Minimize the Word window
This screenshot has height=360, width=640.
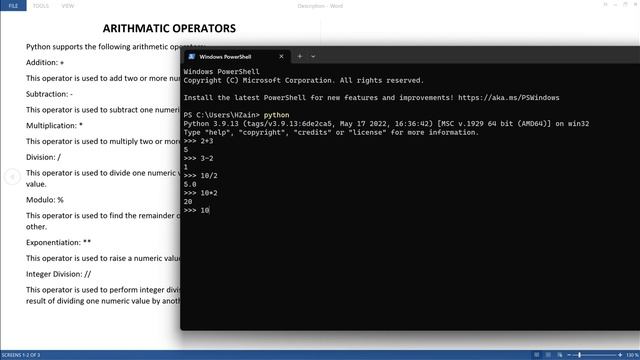[615, 4]
